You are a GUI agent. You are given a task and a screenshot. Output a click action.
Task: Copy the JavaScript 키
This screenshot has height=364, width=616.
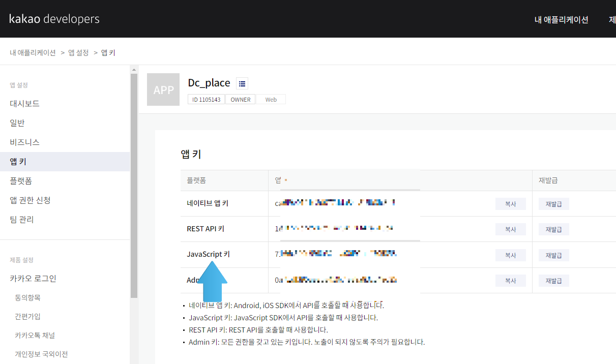point(511,255)
